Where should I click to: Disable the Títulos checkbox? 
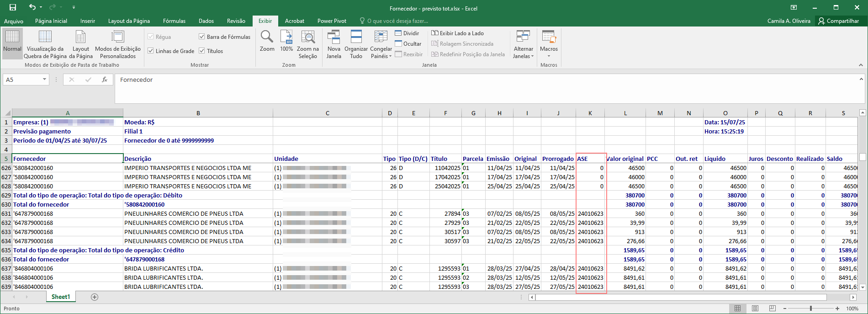coord(201,51)
